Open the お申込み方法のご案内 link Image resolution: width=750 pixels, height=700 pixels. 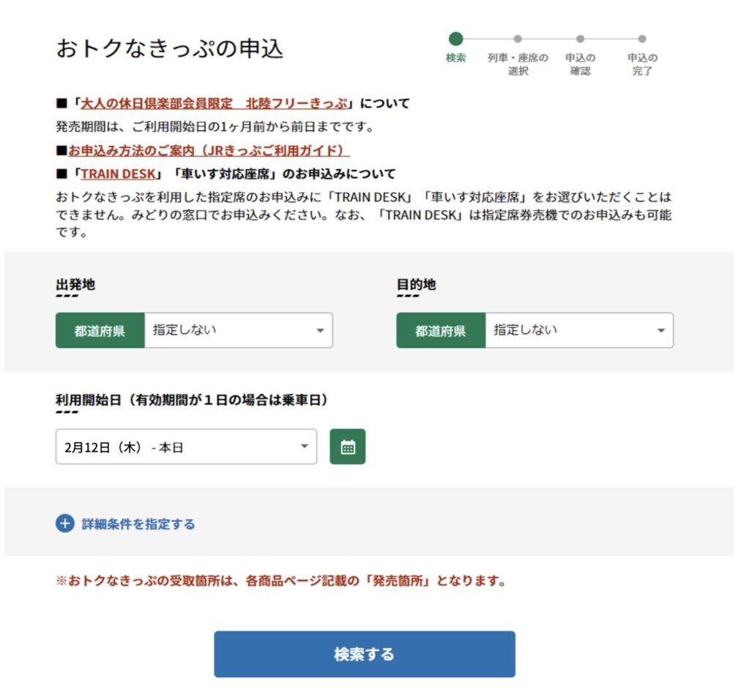pos(209,151)
